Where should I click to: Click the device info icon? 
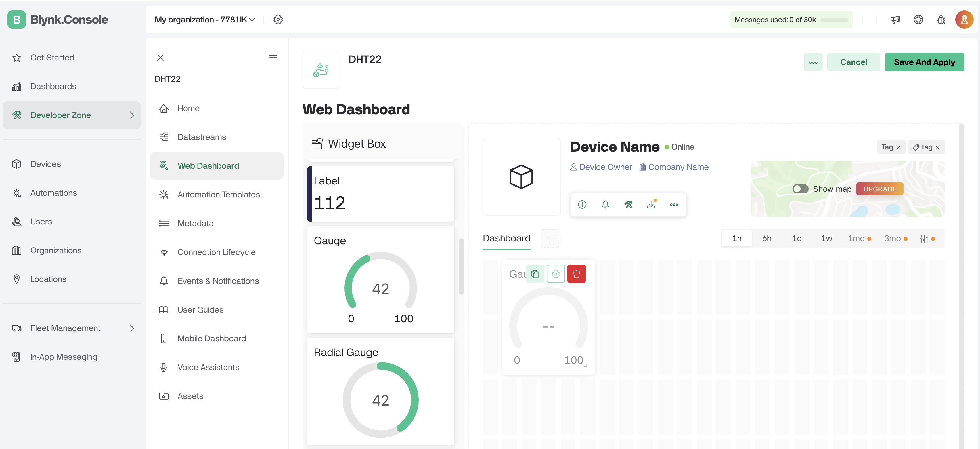point(582,205)
